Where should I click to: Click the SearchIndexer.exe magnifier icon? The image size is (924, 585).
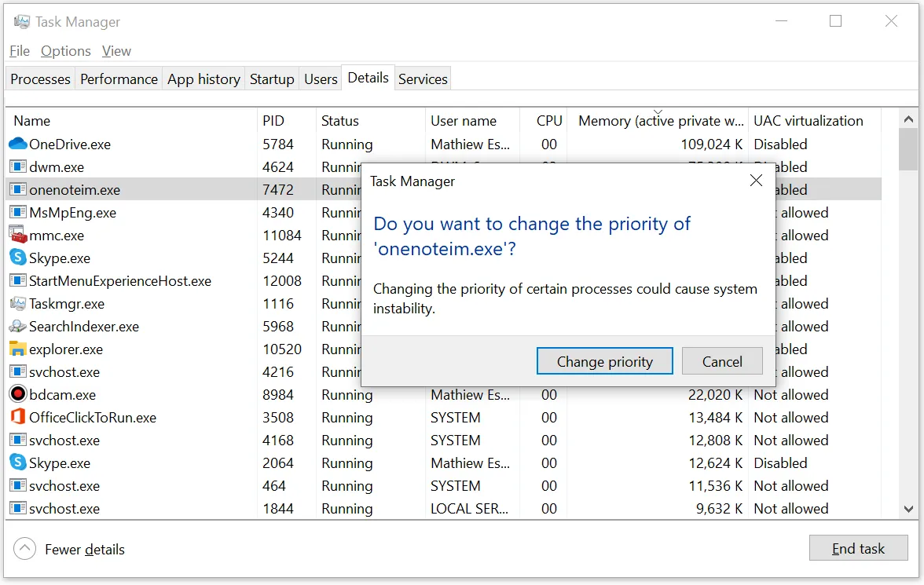18,327
